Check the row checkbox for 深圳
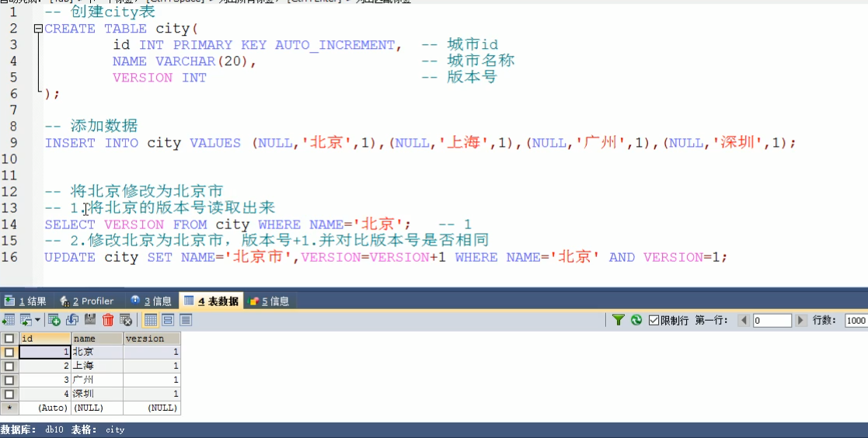Viewport: 868px width, 438px height. point(9,394)
